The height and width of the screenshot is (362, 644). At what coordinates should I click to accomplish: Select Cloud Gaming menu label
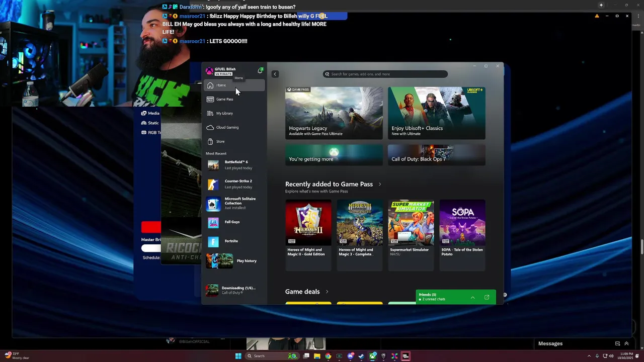pyautogui.click(x=227, y=128)
